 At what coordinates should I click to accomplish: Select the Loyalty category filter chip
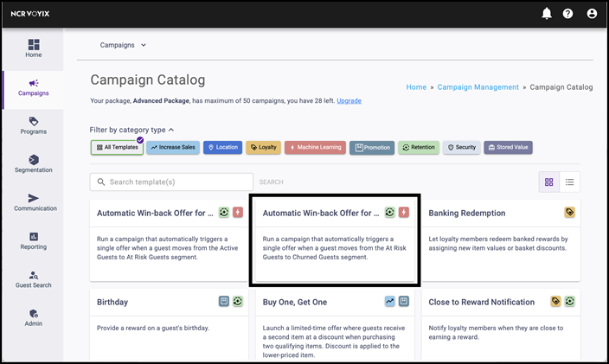coord(263,148)
